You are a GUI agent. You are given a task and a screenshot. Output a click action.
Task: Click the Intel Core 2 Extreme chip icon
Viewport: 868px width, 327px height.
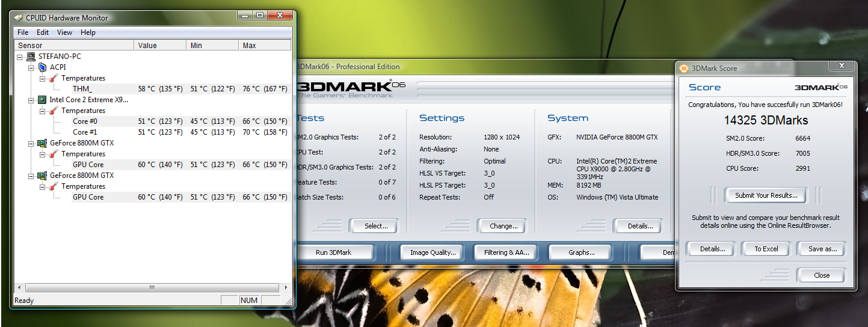coord(42,100)
